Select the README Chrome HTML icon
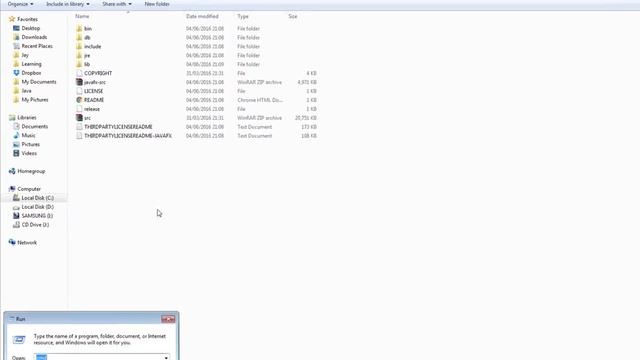640x360 pixels. pyautogui.click(x=79, y=100)
